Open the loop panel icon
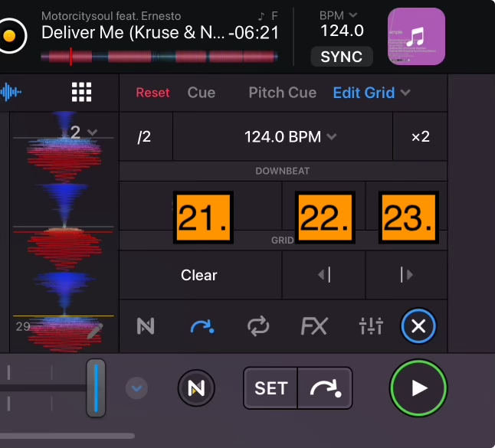Viewport: 495px width, 448px height. (x=258, y=326)
